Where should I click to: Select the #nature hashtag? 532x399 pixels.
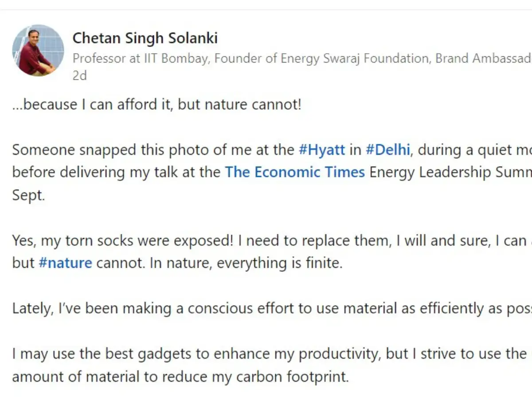pyautogui.click(x=65, y=263)
